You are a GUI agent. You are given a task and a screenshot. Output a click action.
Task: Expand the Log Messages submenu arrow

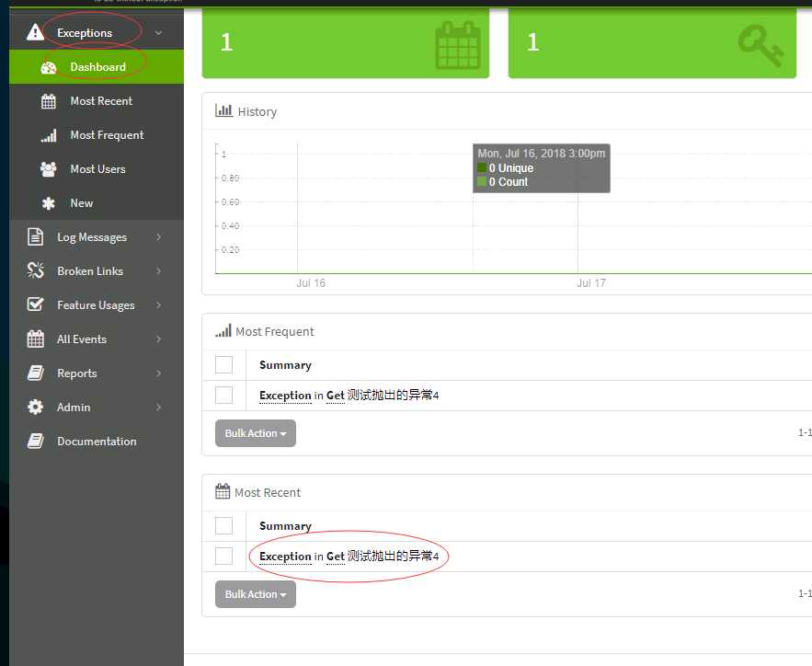[158, 236]
